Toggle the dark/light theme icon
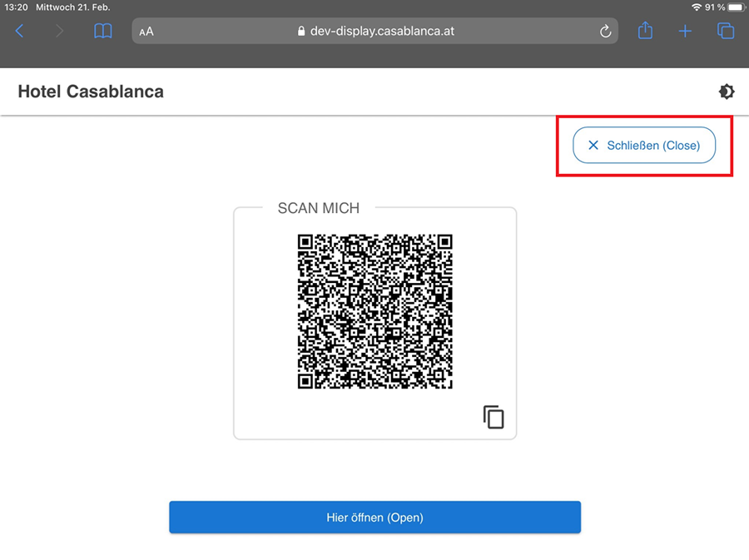 727,92
